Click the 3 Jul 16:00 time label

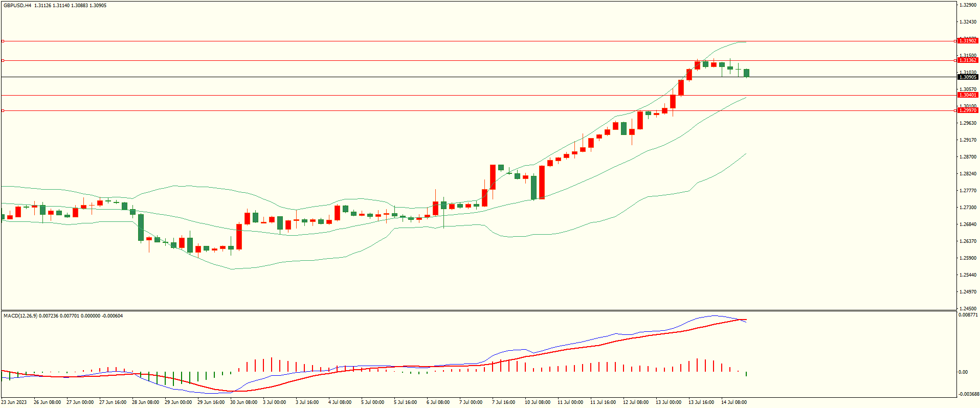tap(307, 402)
